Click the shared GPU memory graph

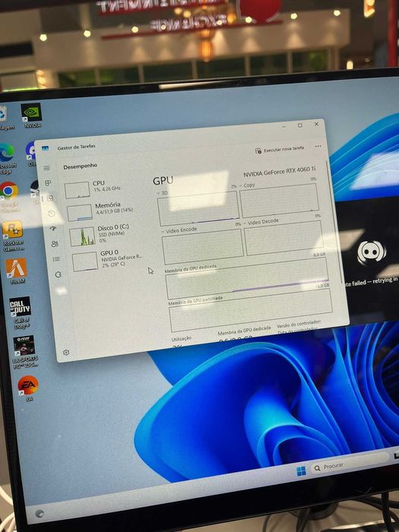click(x=251, y=310)
